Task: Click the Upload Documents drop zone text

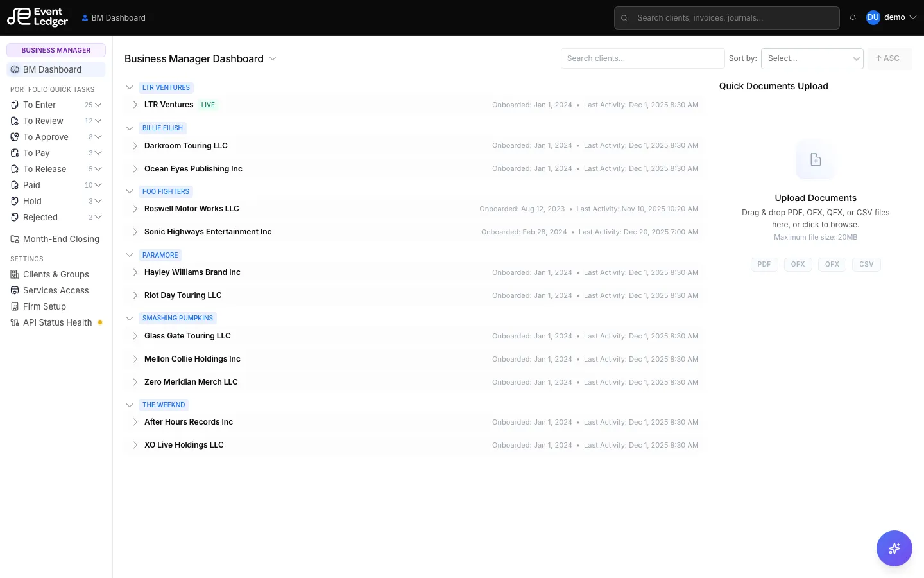Action: pos(816,198)
